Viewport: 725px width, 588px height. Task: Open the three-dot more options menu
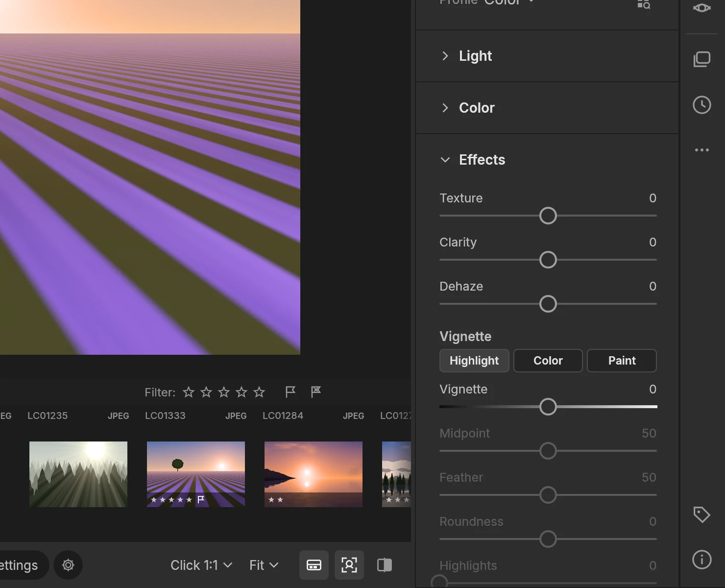(x=702, y=150)
